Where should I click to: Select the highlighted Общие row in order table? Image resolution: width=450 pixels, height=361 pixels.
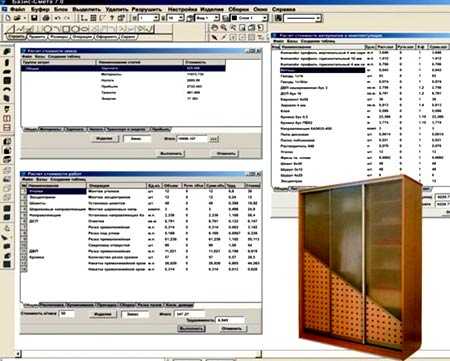[123, 68]
